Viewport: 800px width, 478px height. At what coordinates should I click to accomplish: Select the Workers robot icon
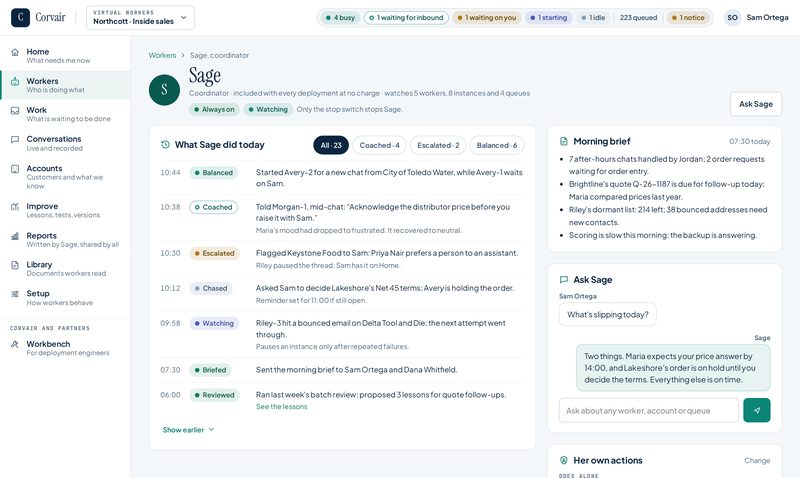coord(15,82)
